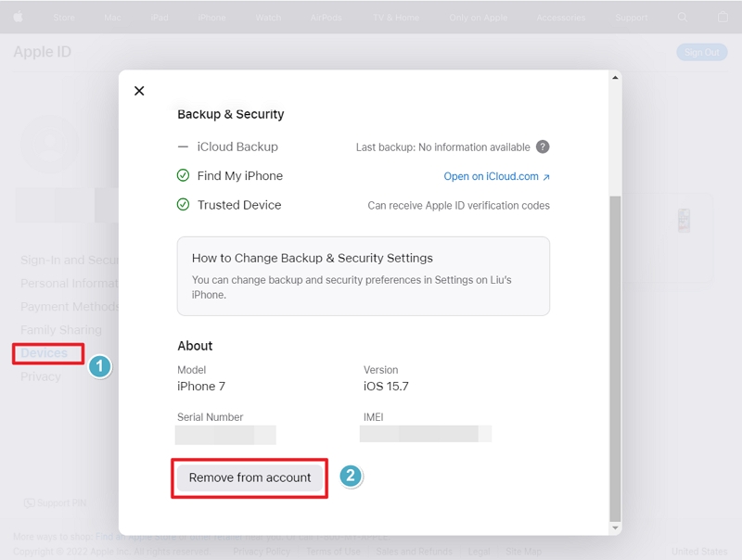Click the Find My iPhone label
The width and height of the screenshot is (742, 560).
[x=240, y=176]
